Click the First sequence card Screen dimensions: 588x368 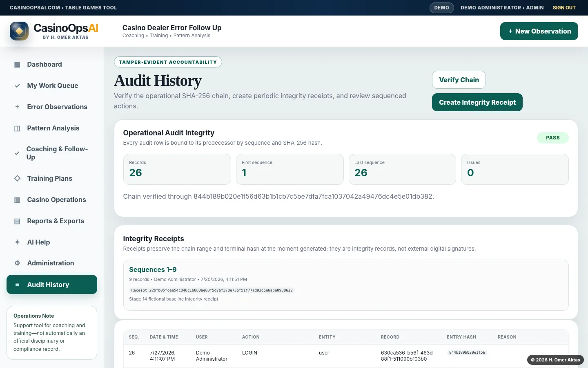tap(290, 169)
